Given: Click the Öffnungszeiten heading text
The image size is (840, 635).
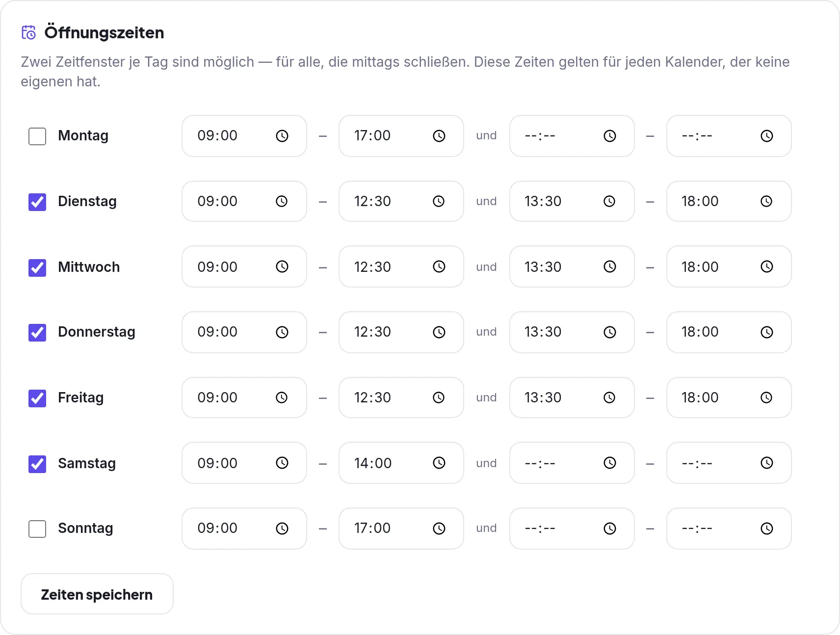Looking at the screenshot, I should [x=104, y=32].
